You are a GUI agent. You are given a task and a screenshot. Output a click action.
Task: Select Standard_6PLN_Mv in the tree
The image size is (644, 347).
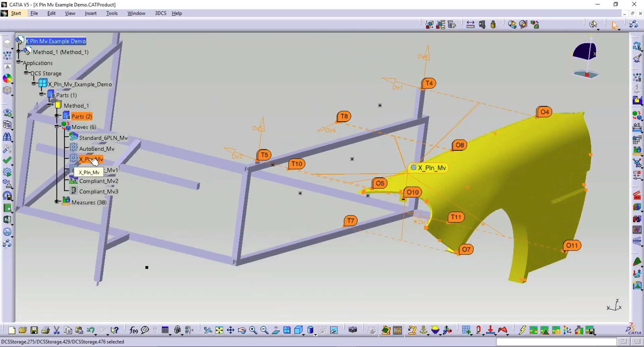point(103,138)
